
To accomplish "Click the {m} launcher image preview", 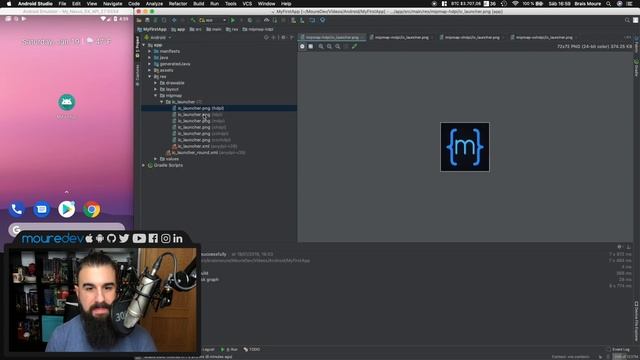I will coord(465,147).
